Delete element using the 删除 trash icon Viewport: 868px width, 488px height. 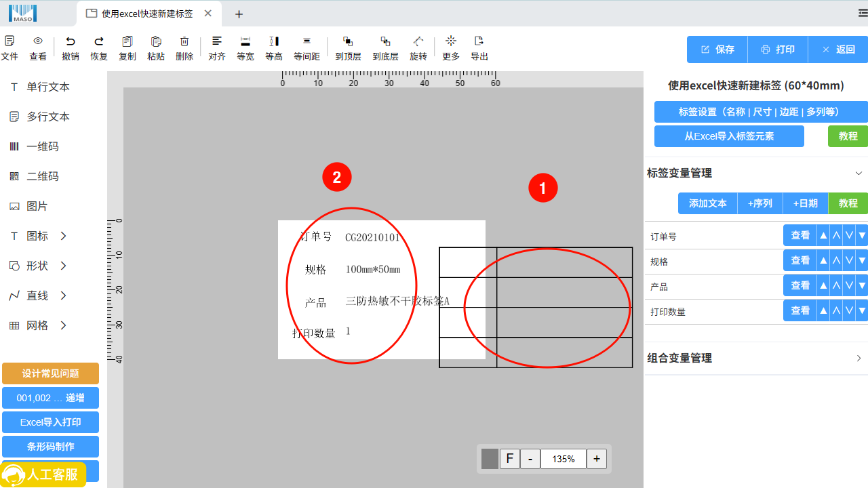[x=184, y=49]
